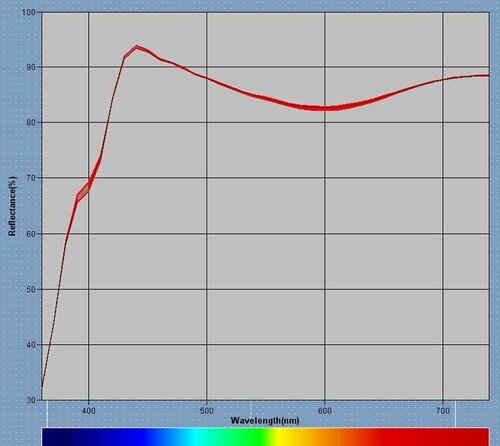Click the curve minimum at 600 nm
This screenshot has height=446, width=500.
click(324, 108)
